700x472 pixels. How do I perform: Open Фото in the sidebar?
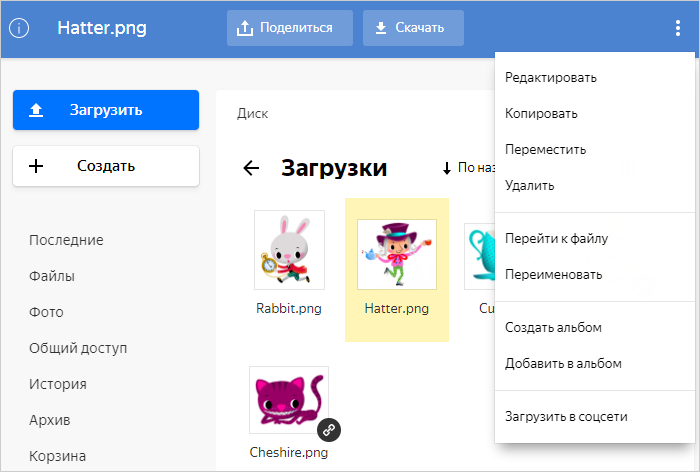tap(46, 312)
